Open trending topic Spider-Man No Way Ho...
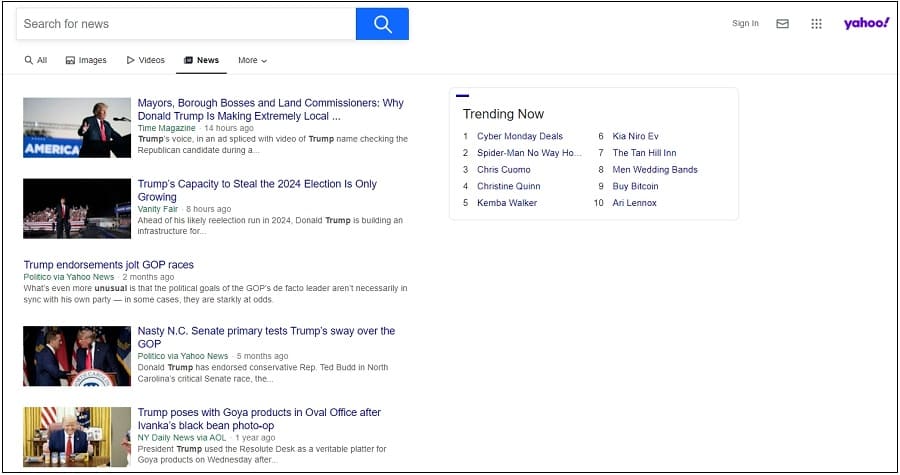 point(529,153)
